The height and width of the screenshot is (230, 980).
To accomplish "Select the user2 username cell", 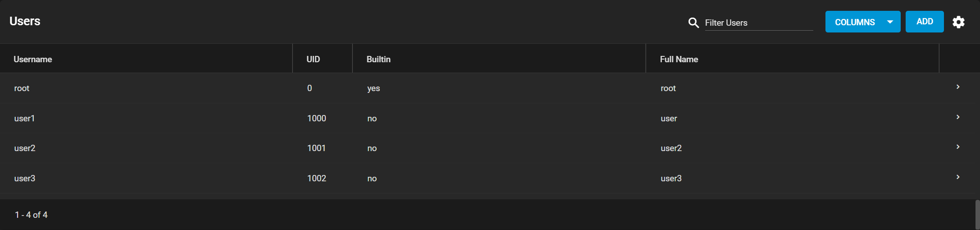I will pyautogui.click(x=25, y=148).
